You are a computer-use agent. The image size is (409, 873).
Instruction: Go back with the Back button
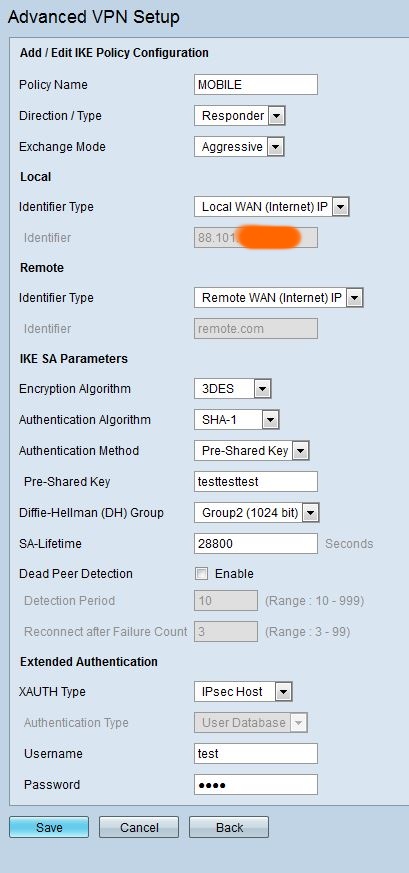pyautogui.click(x=229, y=827)
